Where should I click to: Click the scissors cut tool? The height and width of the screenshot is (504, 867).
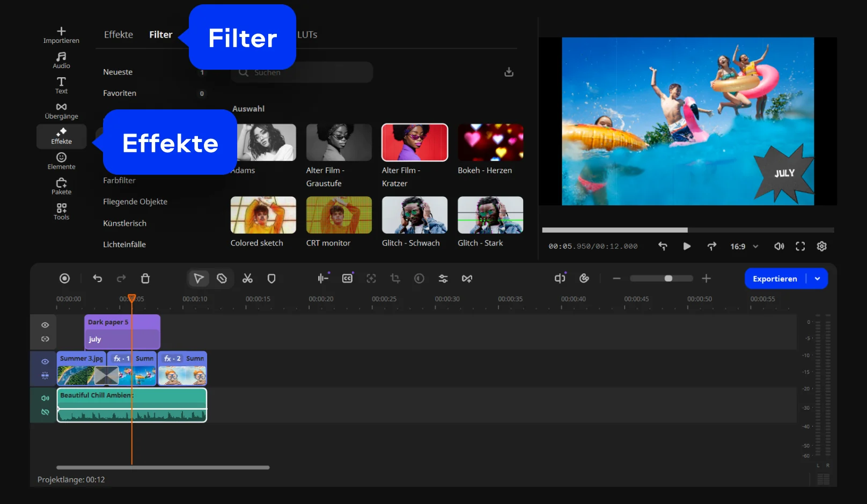click(x=247, y=278)
